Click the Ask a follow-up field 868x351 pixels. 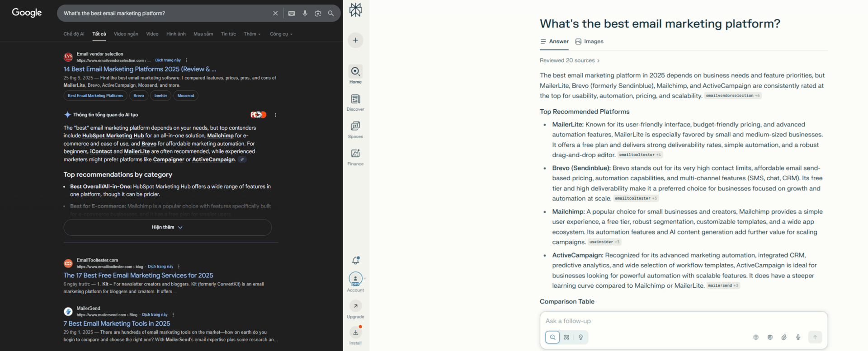click(684, 321)
